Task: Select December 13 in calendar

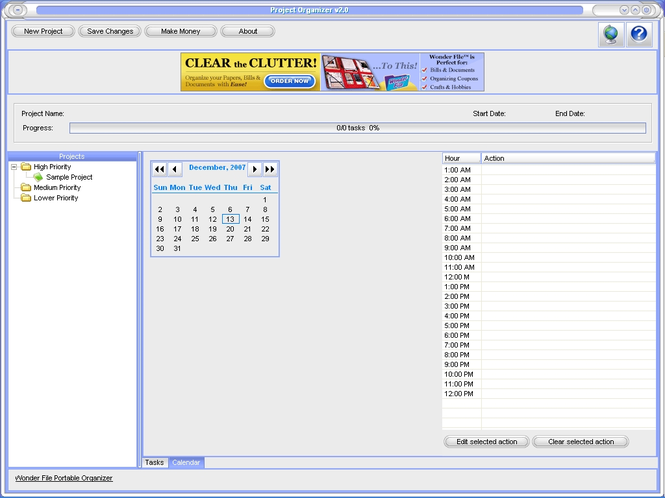Action: click(230, 219)
